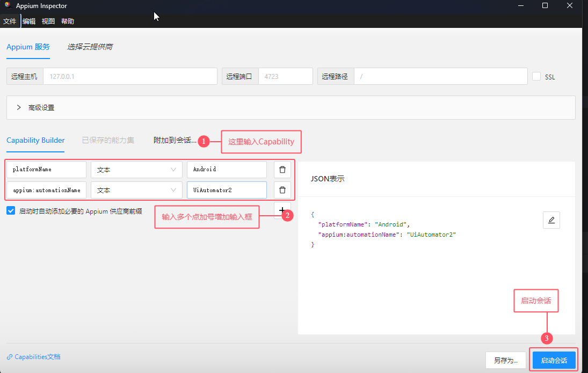The height and width of the screenshot is (373, 588).
Task: Click the platformName name field
Action: (47, 170)
